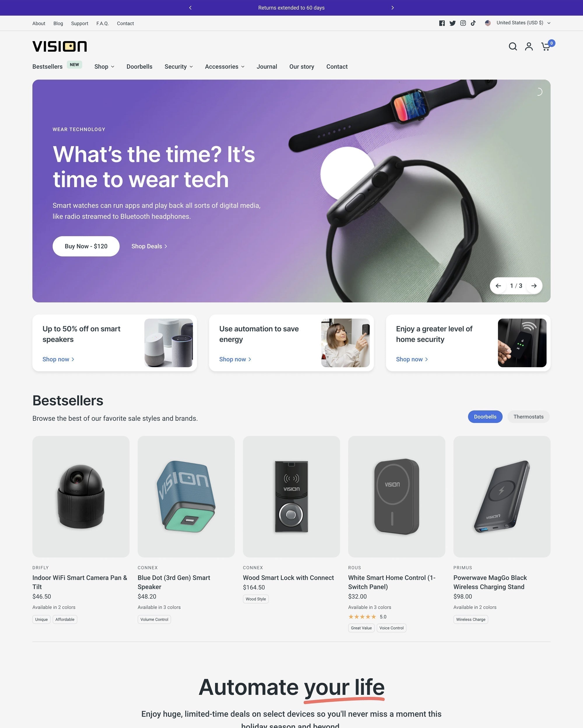Click the user account icon
583x728 pixels.
(528, 46)
